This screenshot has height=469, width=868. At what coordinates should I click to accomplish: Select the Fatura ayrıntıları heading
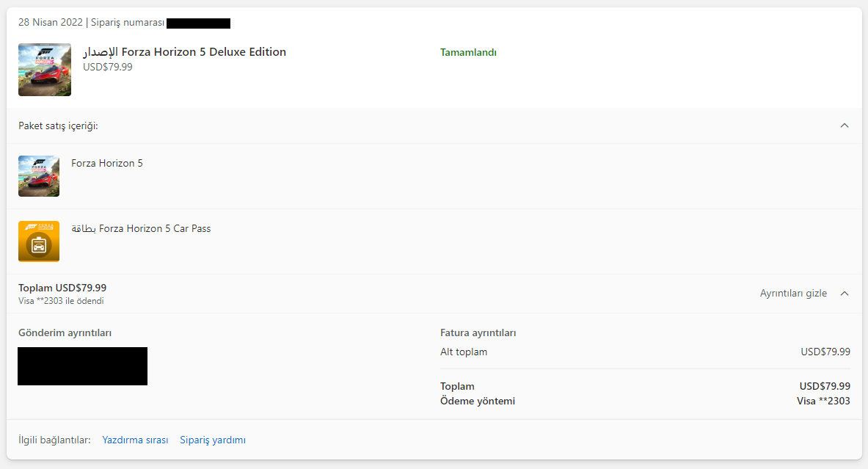(478, 333)
